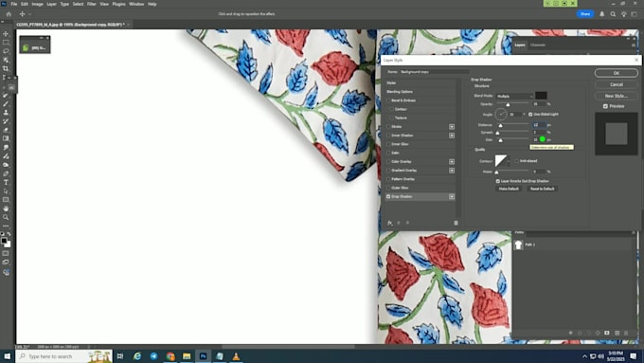Open the fx menu at dialog bottom
The height and width of the screenshot is (363, 644).
[390, 223]
